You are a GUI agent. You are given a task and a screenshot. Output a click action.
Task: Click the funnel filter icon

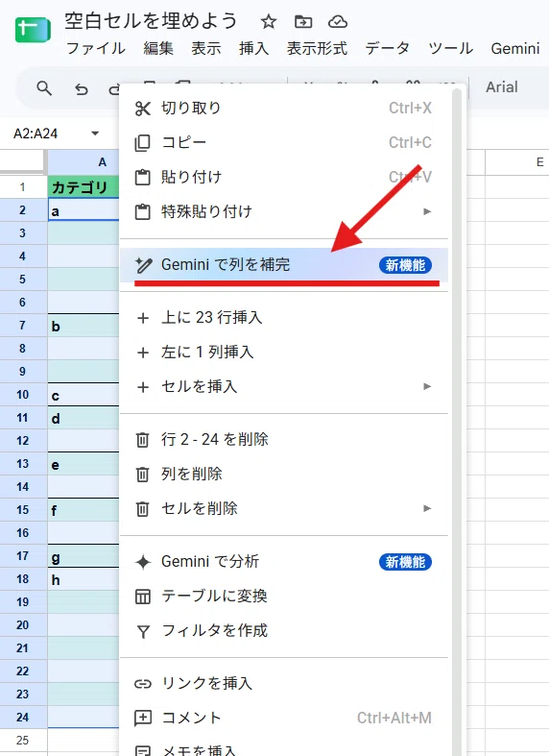point(143,632)
